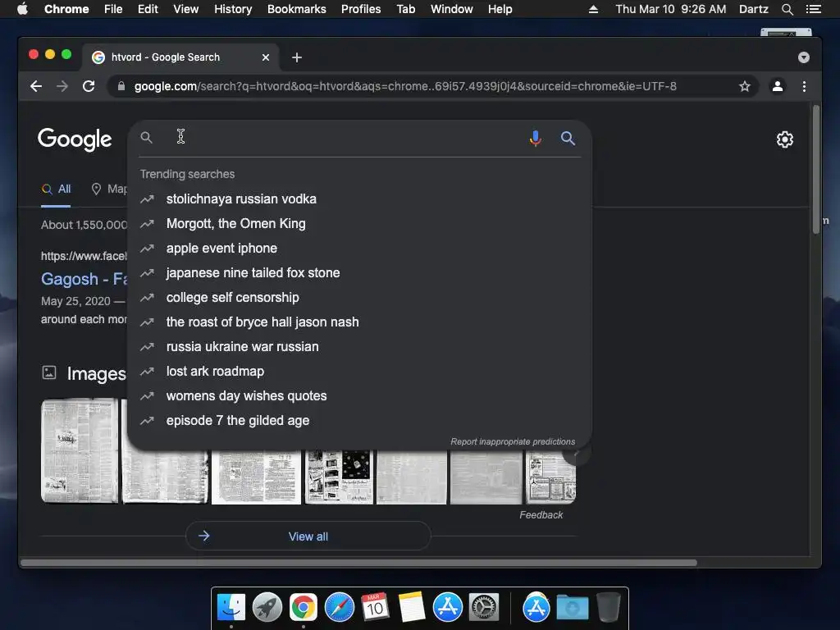Open the Window menu

452,9
